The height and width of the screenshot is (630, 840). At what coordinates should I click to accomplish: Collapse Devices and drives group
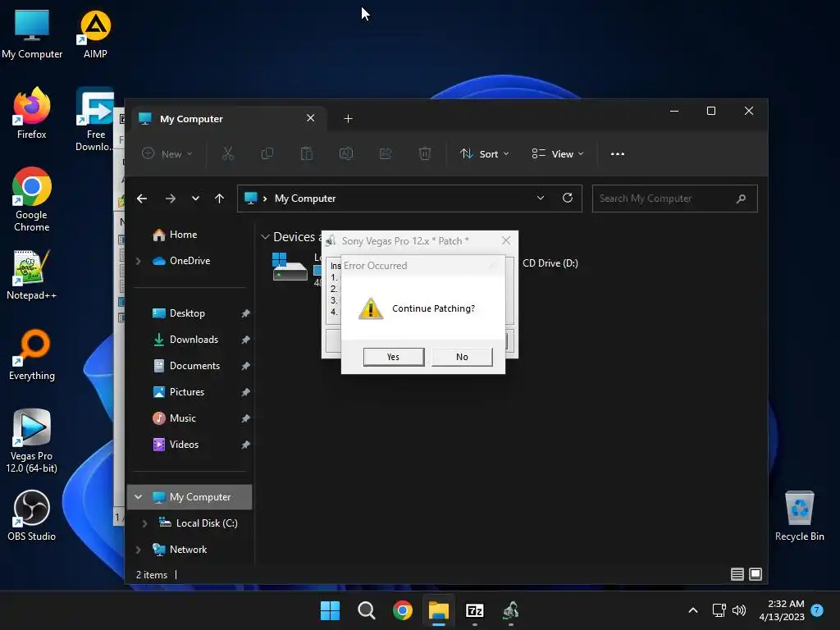tap(265, 237)
